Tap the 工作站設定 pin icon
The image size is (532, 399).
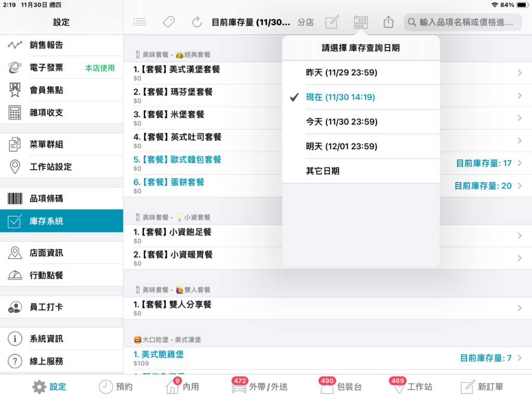(15, 167)
